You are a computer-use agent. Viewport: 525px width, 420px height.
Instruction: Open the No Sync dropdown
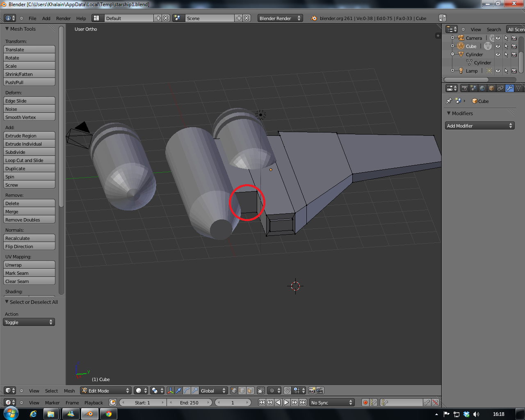[x=331, y=402]
